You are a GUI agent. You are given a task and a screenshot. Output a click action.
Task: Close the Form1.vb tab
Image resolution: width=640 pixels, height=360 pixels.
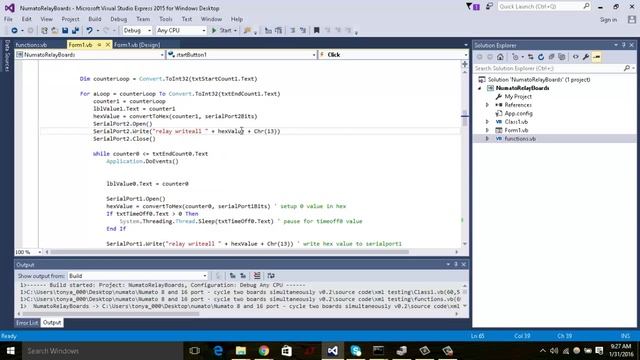click(x=108, y=45)
